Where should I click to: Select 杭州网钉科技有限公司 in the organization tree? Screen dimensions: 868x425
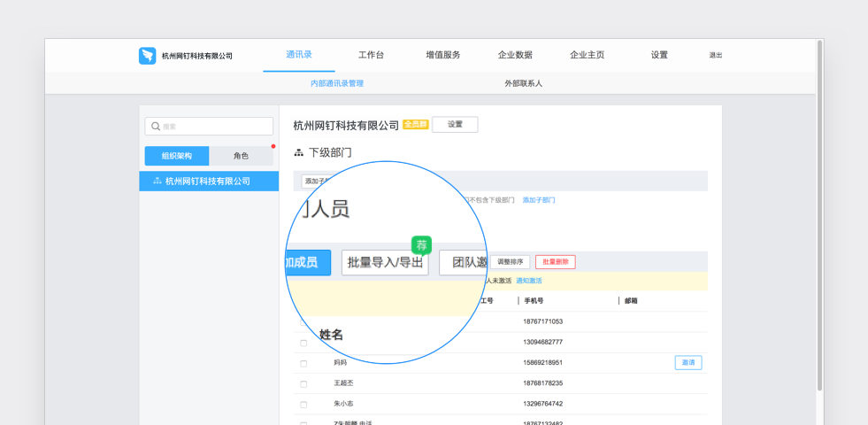click(209, 182)
